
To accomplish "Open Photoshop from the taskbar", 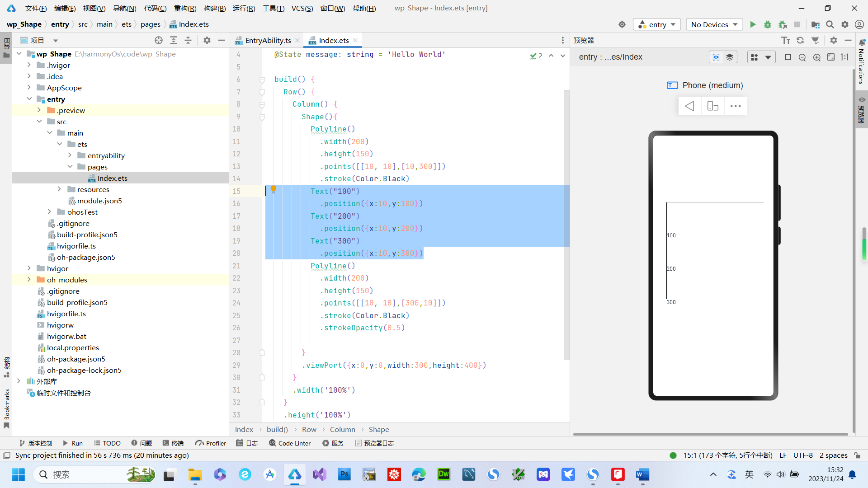I will pyautogui.click(x=344, y=474).
